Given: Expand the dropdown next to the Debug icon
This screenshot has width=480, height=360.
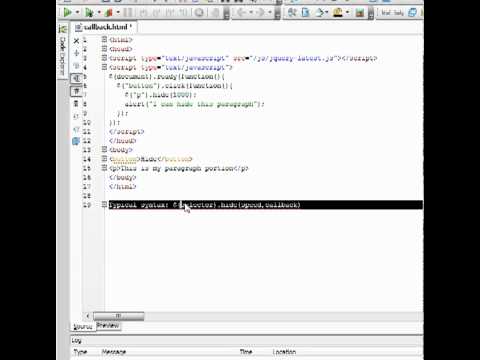Looking at the screenshot, I should 99,13.
